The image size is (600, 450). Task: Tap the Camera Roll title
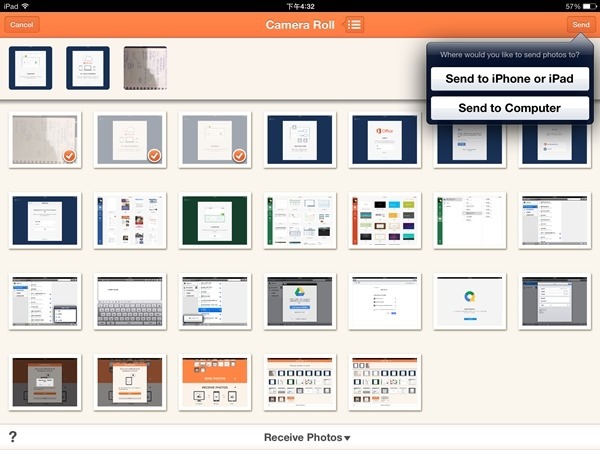tap(299, 24)
